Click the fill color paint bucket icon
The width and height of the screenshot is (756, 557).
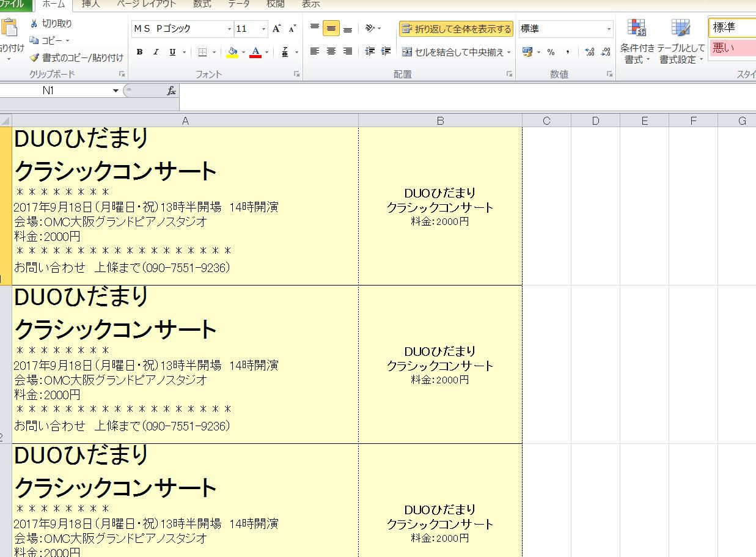[x=232, y=53]
